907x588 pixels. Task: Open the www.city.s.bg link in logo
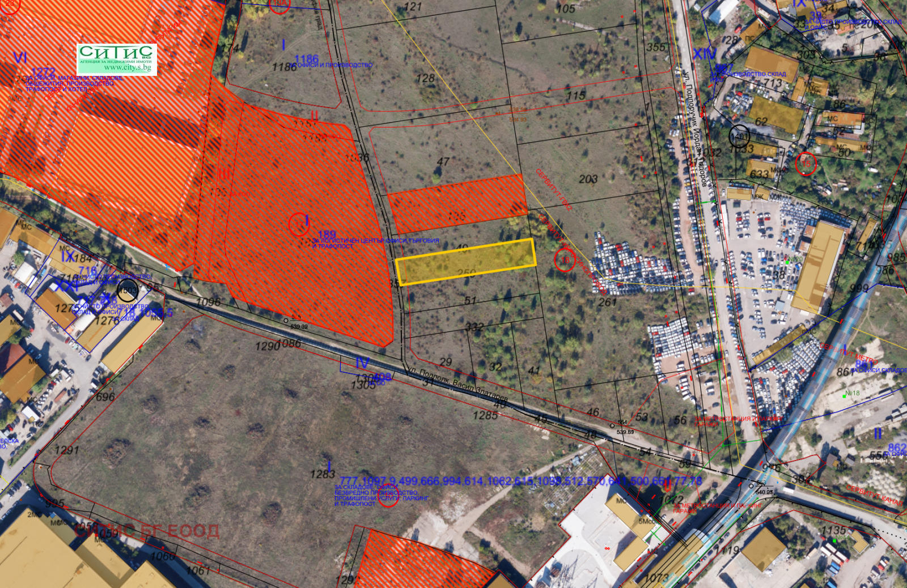pyautogui.click(x=127, y=68)
